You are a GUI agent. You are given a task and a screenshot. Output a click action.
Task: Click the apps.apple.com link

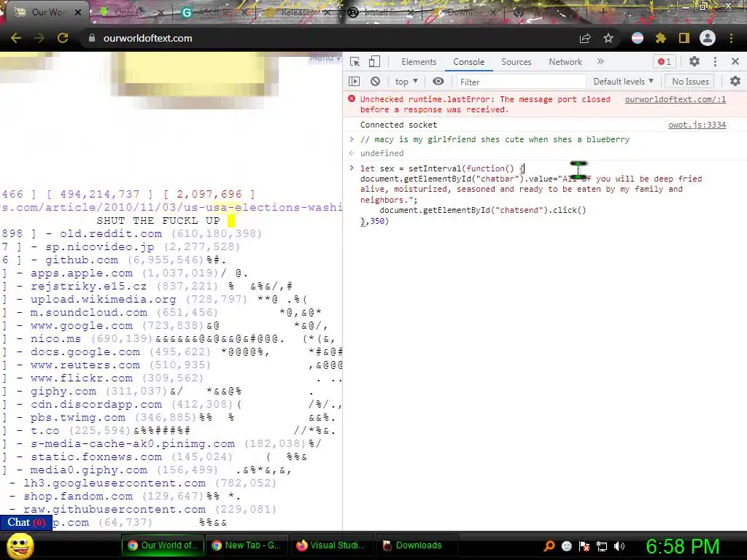82,273
